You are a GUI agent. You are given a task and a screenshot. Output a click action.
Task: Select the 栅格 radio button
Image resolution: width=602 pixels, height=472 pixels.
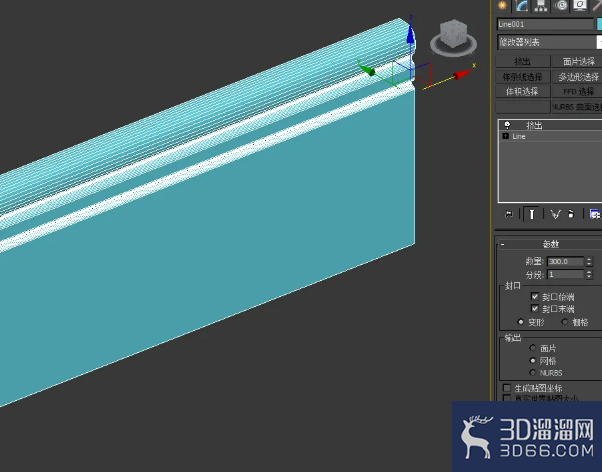564,321
